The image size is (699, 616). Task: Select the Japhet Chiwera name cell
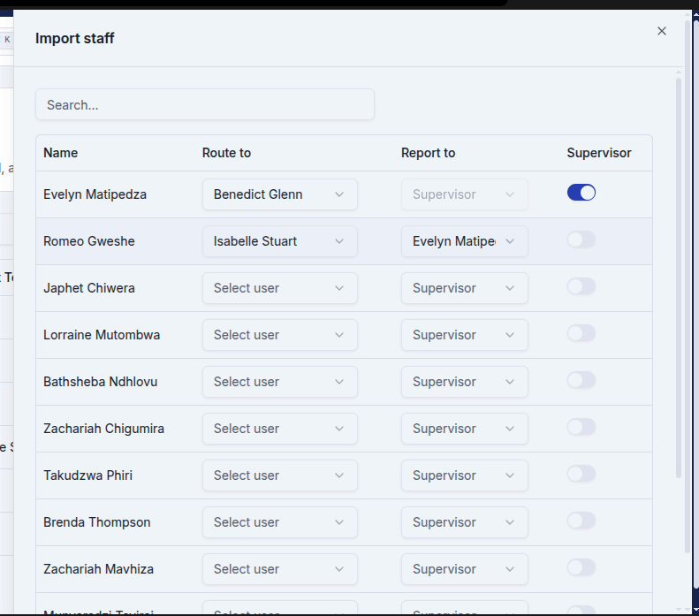(89, 288)
